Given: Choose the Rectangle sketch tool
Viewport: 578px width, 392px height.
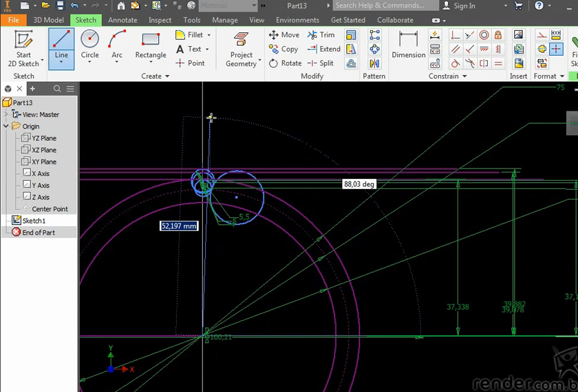Looking at the screenshot, I should pos(151,44).
